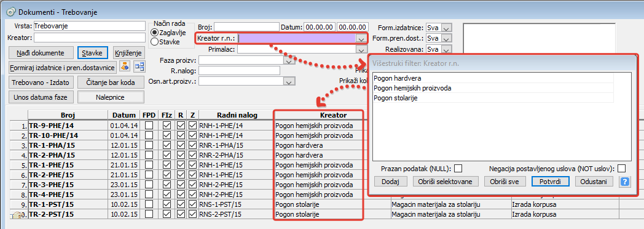Click Izrada korpusa in the last row
This screenshot has height=229, width=644.
coord(534,214)
